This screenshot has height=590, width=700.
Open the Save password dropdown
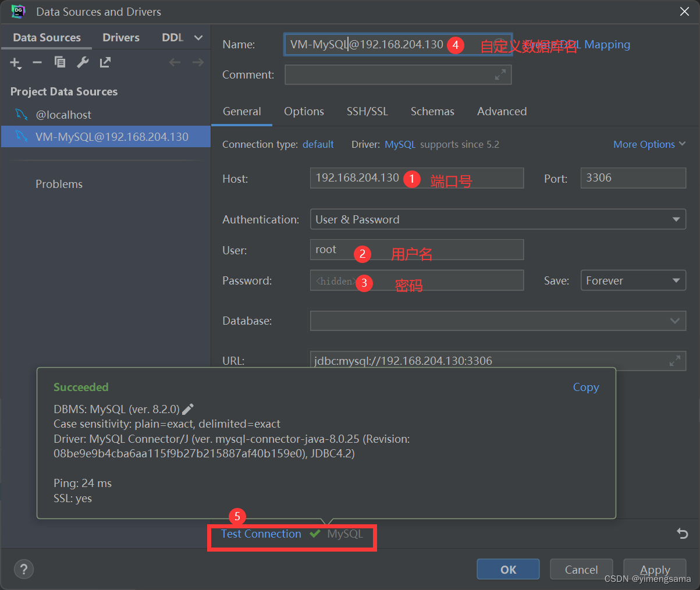coord(633,280)
